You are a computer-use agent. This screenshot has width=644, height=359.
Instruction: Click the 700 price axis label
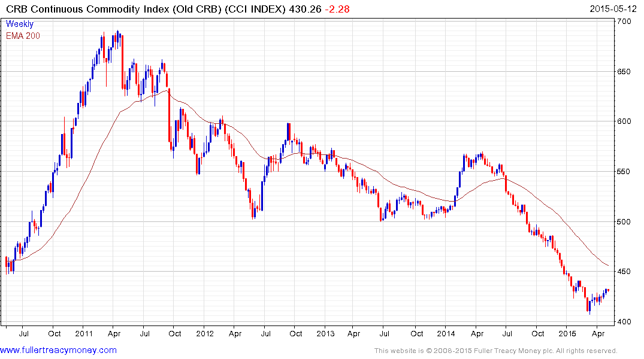coord(624,22)
